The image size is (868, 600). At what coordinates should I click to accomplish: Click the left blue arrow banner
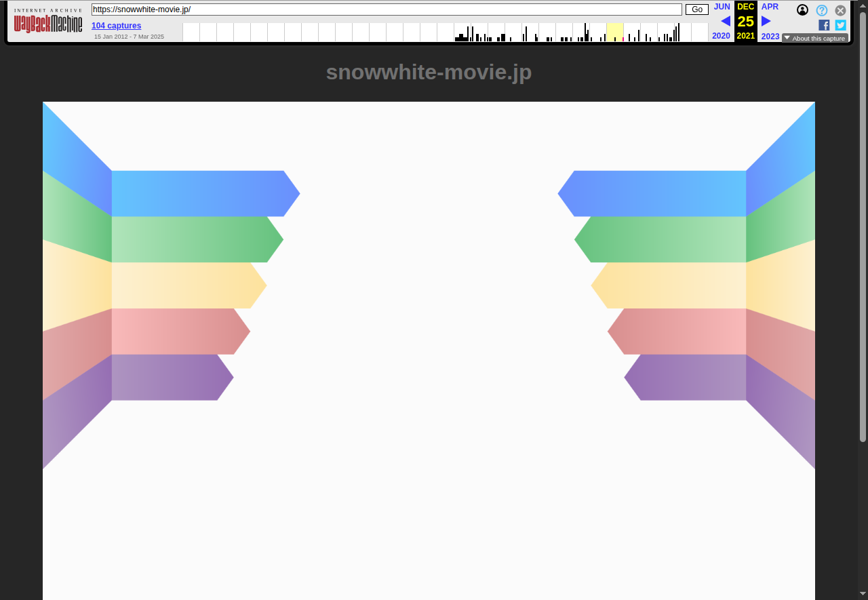click(203, 193)
